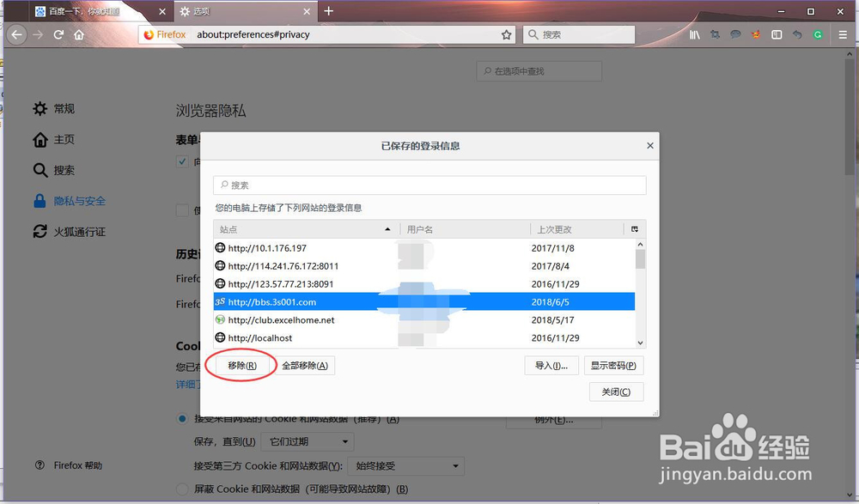Open the Grammarly extension icon
859x504 pixels.
pos(817,34)
